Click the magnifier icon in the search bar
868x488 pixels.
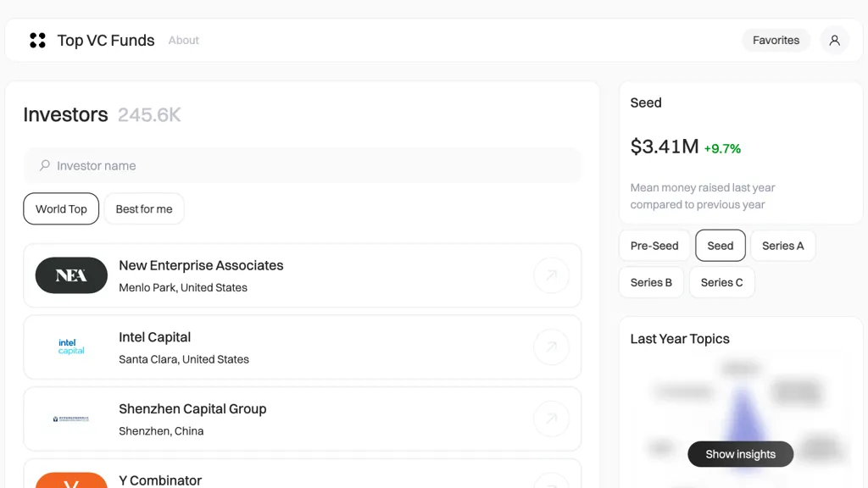pyautogui.click(x=43, y=165)
